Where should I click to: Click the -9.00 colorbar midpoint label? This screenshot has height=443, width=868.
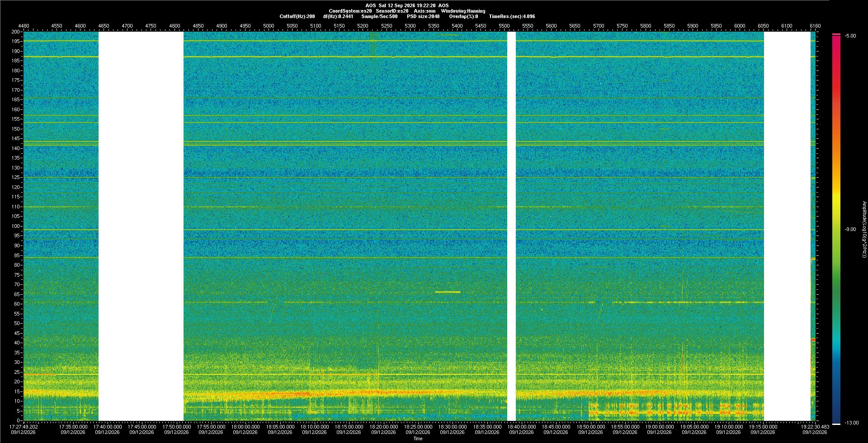click(x=850, y=229)
